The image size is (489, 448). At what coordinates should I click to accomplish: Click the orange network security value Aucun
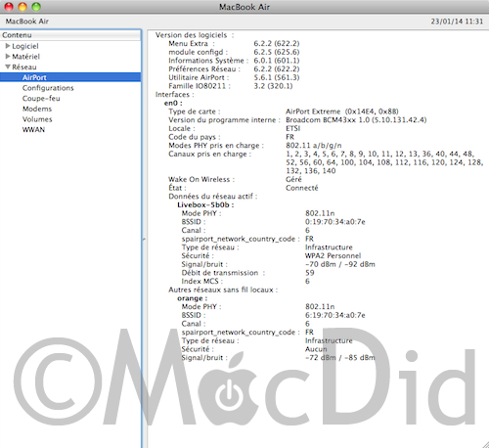(x=316, y=348)
